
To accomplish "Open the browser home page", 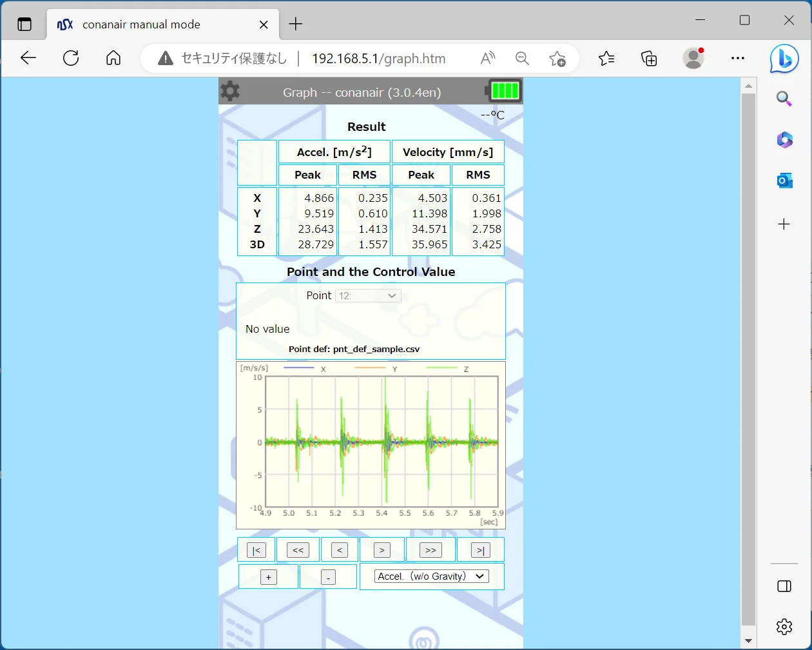I will (113, 58).
